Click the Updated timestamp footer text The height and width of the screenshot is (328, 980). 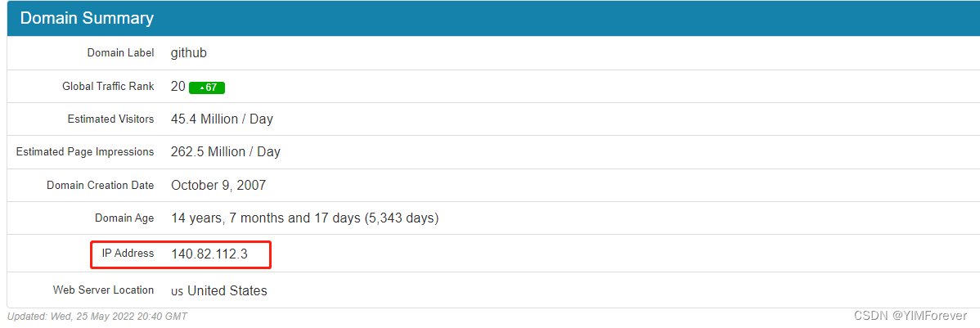(97, 317)
